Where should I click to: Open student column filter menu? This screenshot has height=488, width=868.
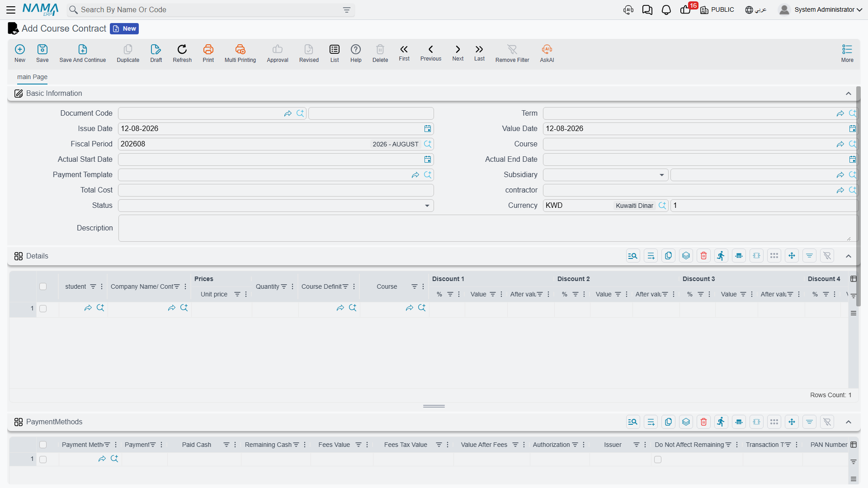(x=93, y=286)
